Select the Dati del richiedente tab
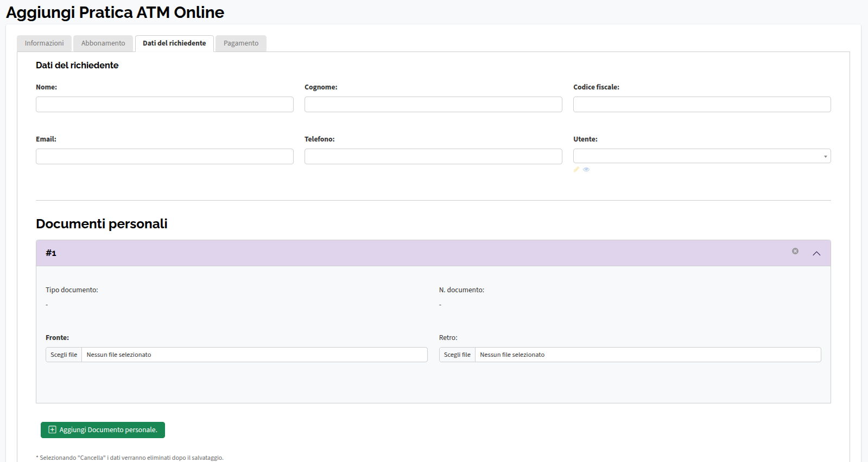Viewport: 868px width, 462px height. pos(174,43)
